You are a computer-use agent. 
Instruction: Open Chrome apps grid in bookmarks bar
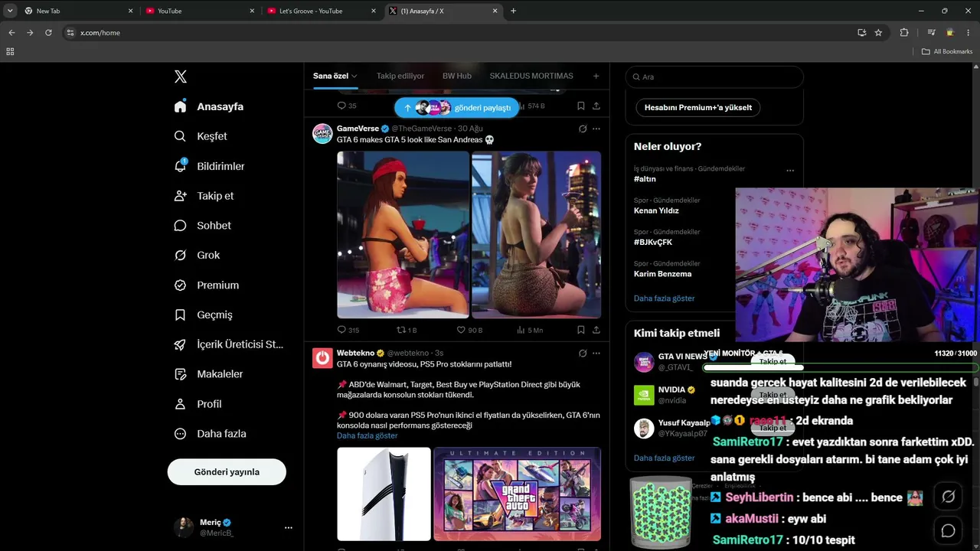click(x=10, y=51)
